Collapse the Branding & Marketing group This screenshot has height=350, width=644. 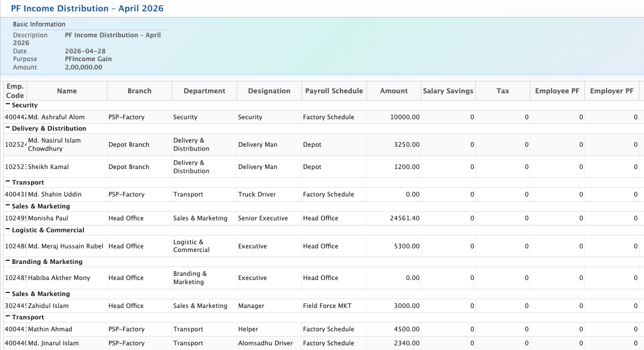8,261
